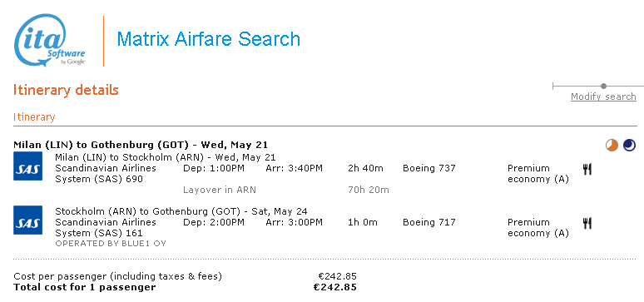Click the search progress slider dot
The height and width of the screenshot is (302, 644).
603,86
